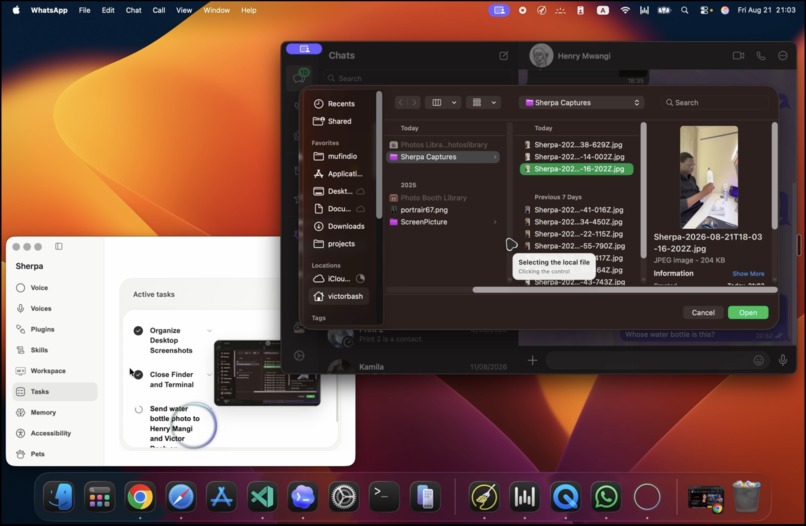Click the microphone voice message icon

[x=782, y=360]
